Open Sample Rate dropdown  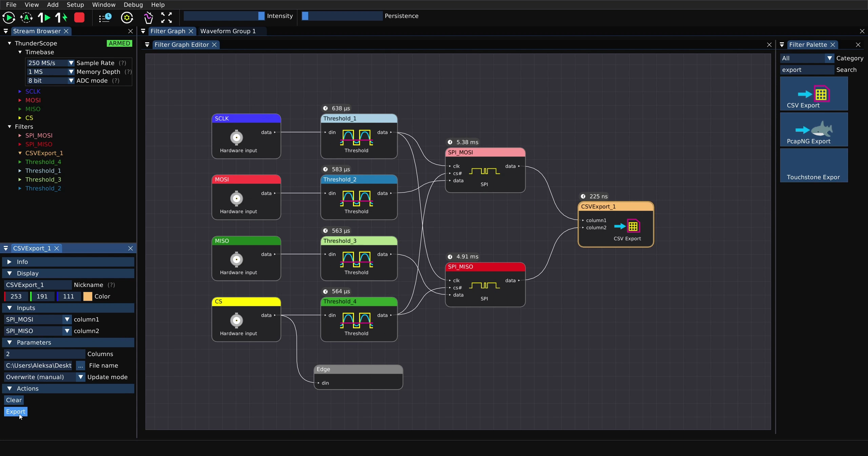point(50,63)
